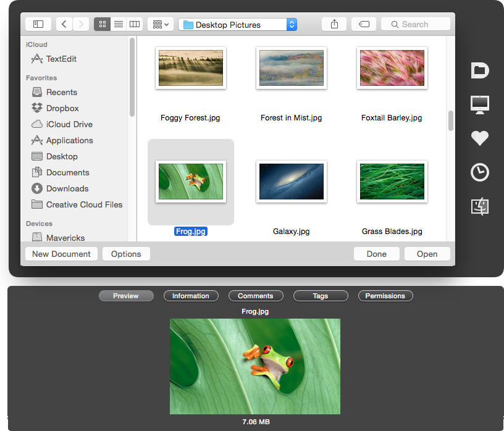This screenshot has width=504, height=431.
Task: Switch to list view
Action: pos(119,24)
